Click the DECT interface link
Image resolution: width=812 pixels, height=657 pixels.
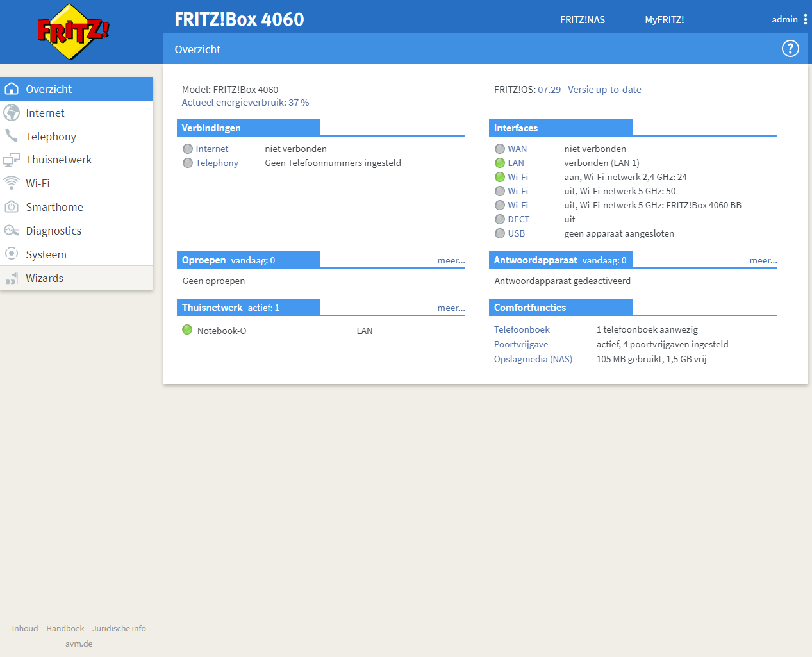click(518, 219)
